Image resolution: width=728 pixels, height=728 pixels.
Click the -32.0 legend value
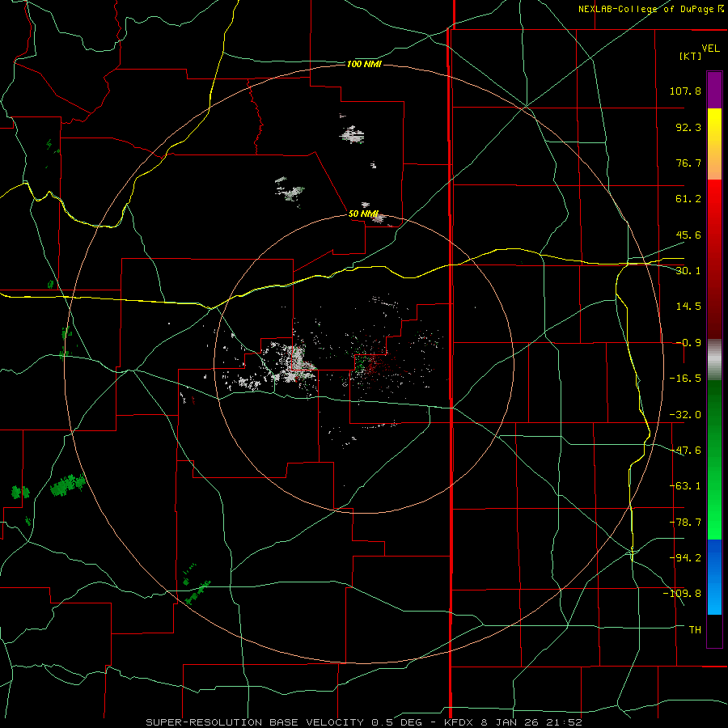(685, 415)
